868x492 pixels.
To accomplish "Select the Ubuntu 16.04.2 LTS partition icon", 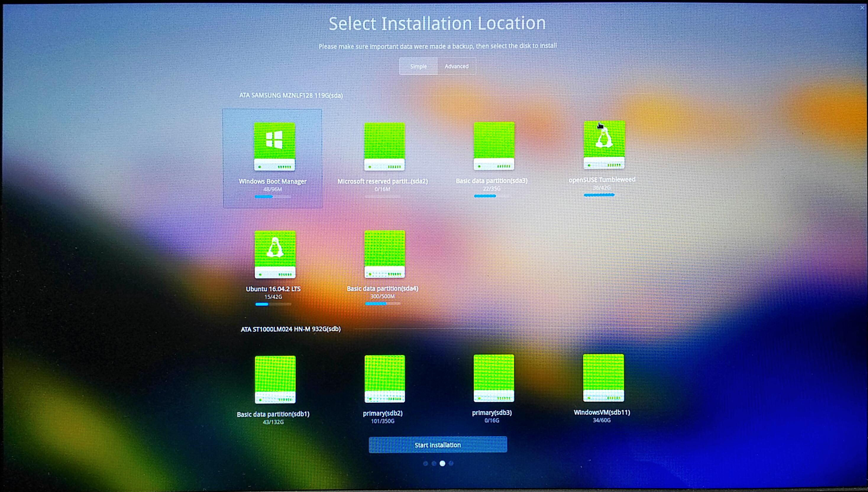I will pyautogui.click(x=275, y=254).
